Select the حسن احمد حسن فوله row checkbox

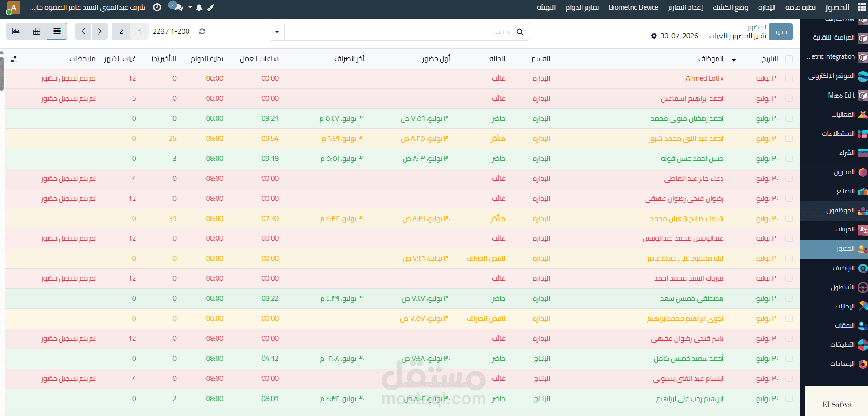[789, 159]
